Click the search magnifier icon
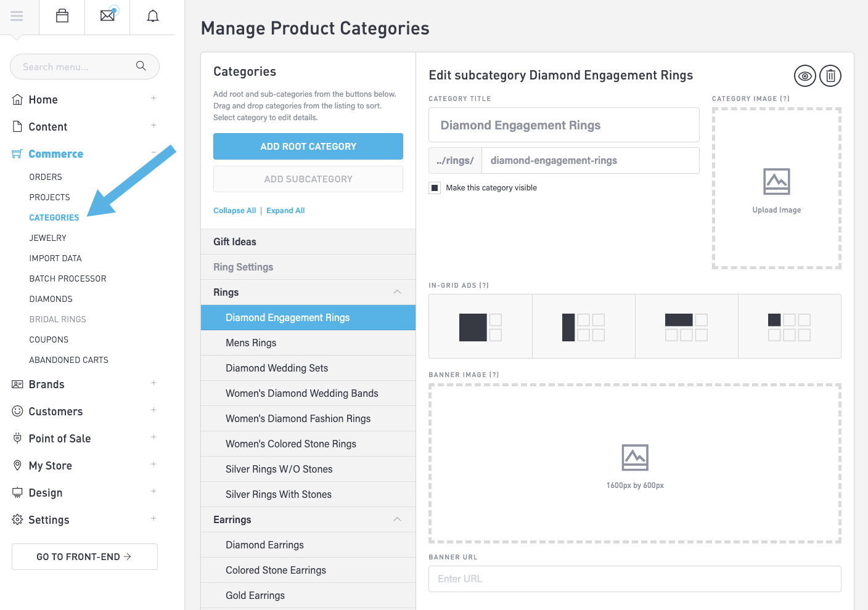The image size is (868, 610). tap(141, 66)
